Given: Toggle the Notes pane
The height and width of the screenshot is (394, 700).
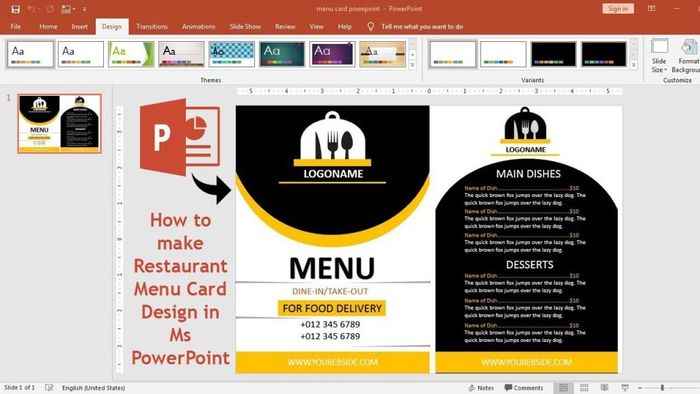Looking at the screenshot, I should coord(481,388).
